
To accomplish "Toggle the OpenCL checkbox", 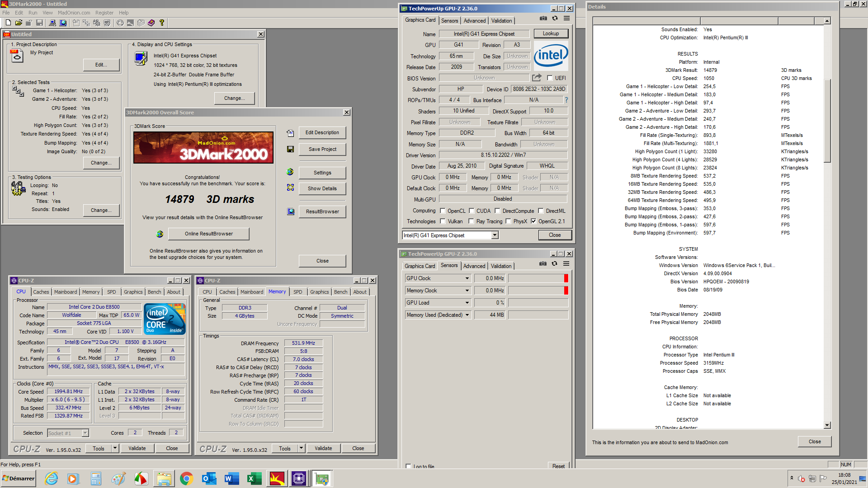I will pos(443,211).
